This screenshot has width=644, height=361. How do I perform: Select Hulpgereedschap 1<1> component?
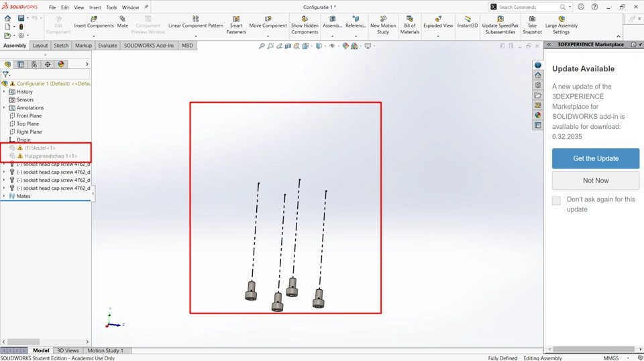coord(50,156)
